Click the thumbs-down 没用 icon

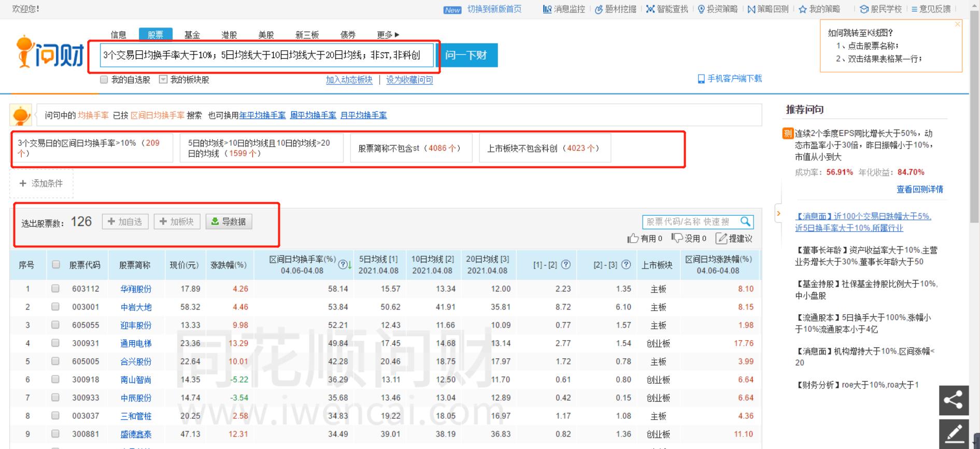point(677,238)
